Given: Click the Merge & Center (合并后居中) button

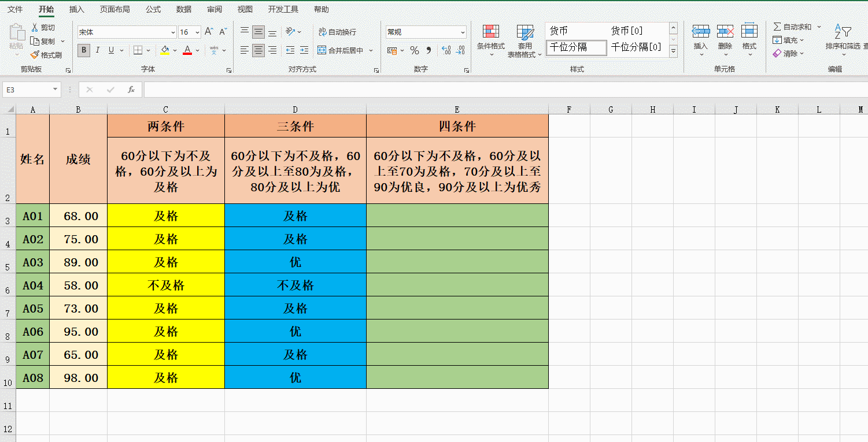Looking at the screenshot, I should [x=340, y=50].
